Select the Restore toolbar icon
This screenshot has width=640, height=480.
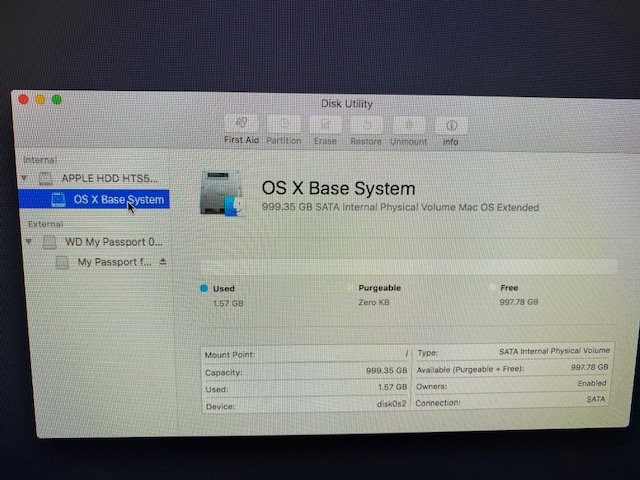(366, 125)
